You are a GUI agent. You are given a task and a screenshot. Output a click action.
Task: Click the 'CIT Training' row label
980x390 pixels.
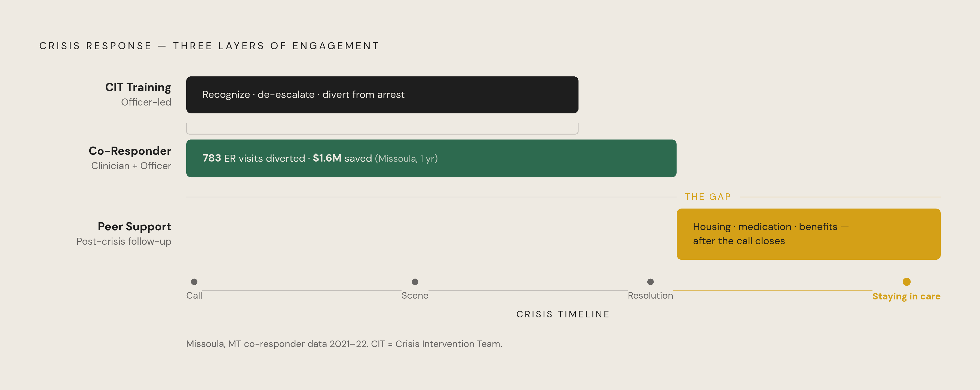tap(138, 87)
